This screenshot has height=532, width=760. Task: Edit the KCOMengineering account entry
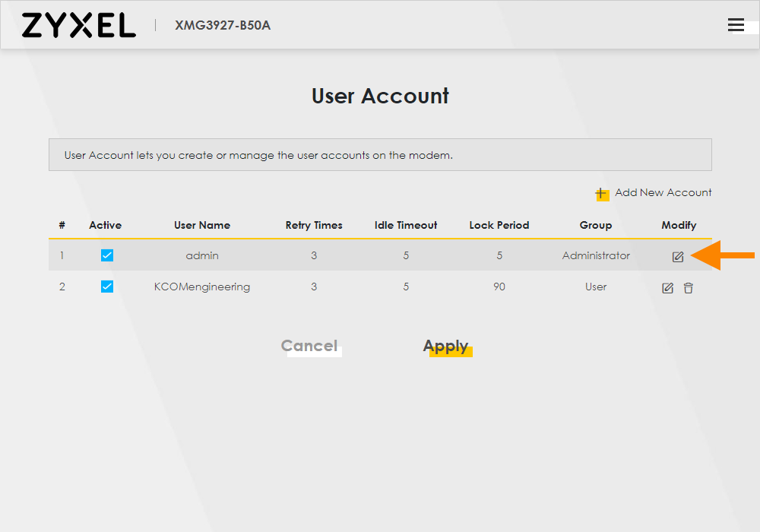[667, 287]
